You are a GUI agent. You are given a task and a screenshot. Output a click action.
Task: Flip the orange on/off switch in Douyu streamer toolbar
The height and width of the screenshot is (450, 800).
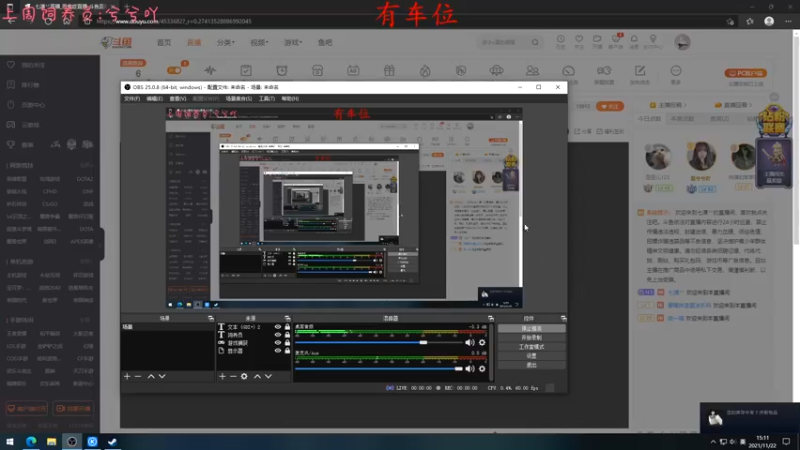[x=174, y=70]
